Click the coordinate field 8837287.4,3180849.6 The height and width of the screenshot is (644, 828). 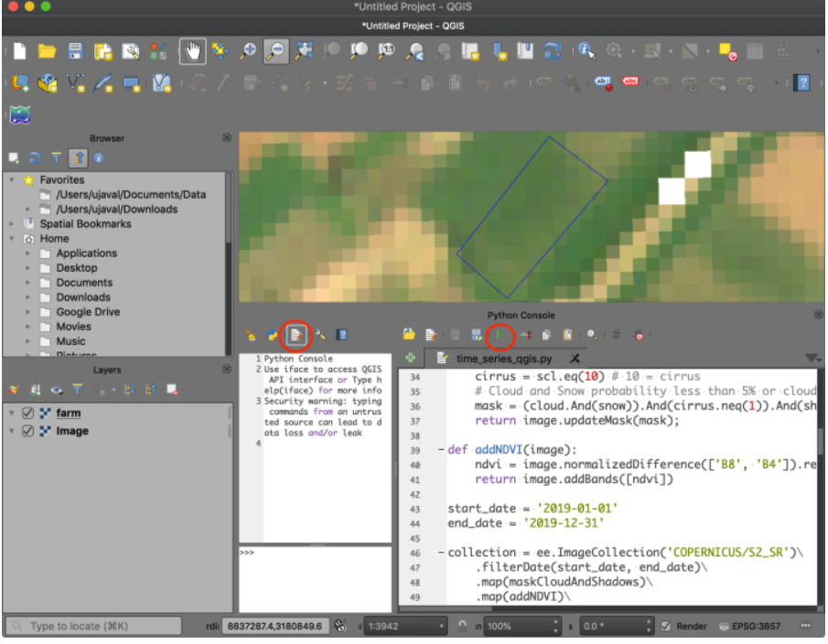click(274, 626)
